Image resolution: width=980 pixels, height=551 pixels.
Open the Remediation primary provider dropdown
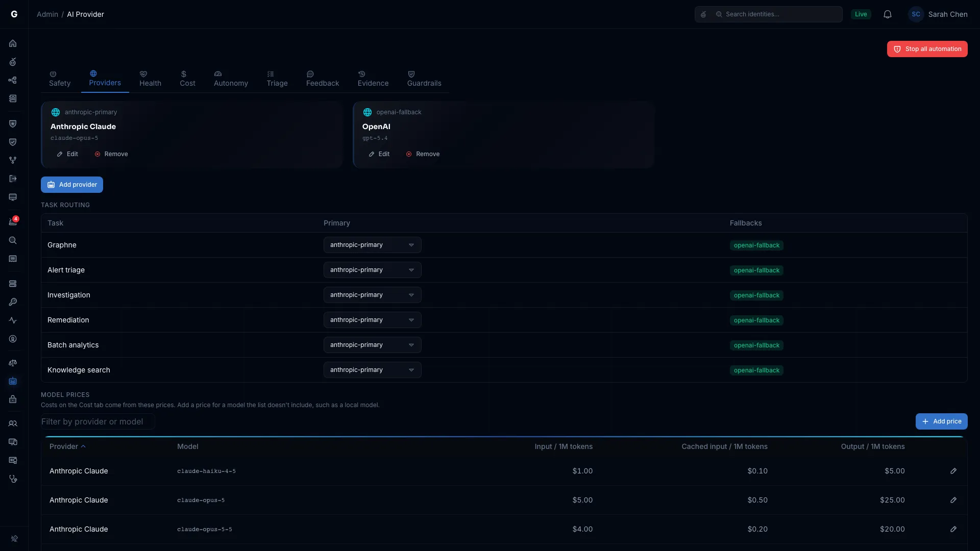click(x=372, y=320)
